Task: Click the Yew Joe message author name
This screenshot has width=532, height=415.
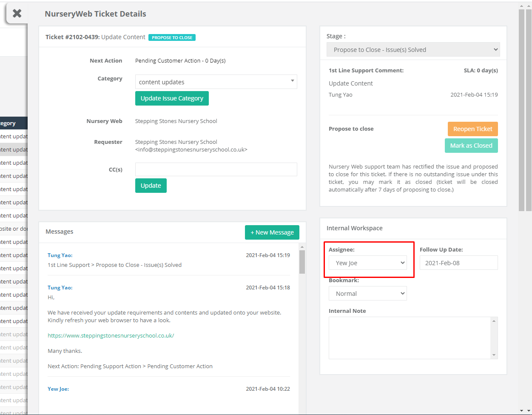Action: (x=58, y=389)
